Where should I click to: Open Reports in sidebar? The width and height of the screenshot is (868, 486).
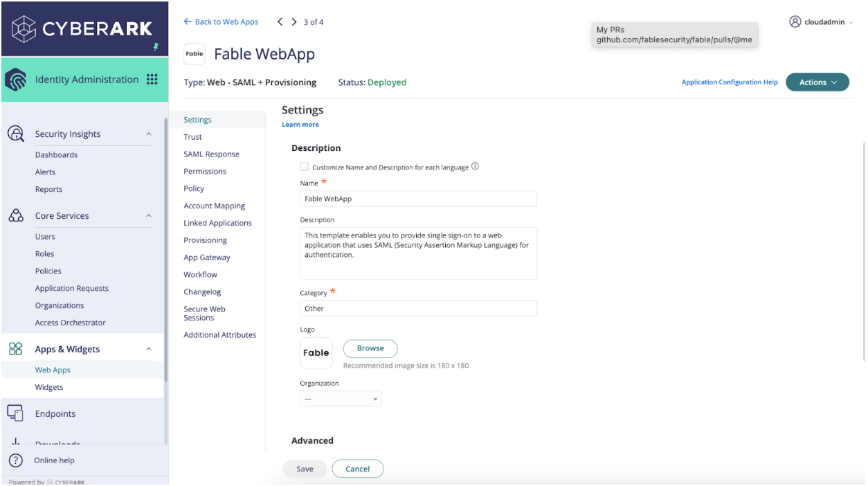pyautogui.click(x=48, y=190)
